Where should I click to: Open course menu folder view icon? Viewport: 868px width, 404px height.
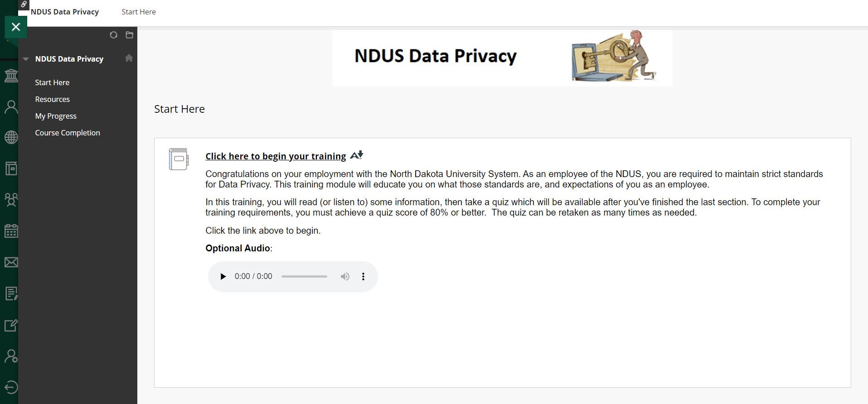point(130,35)
